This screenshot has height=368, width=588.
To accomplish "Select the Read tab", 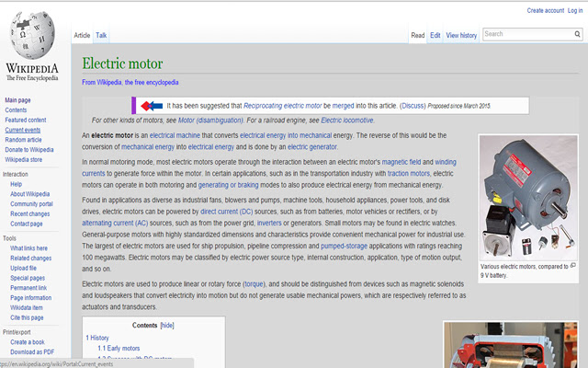I will [418, 36].
